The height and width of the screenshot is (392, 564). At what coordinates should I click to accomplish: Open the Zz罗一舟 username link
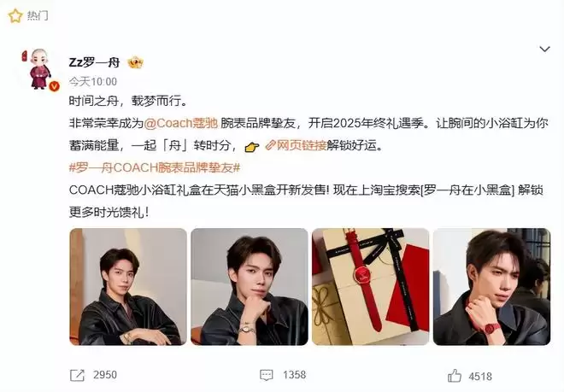94,62
